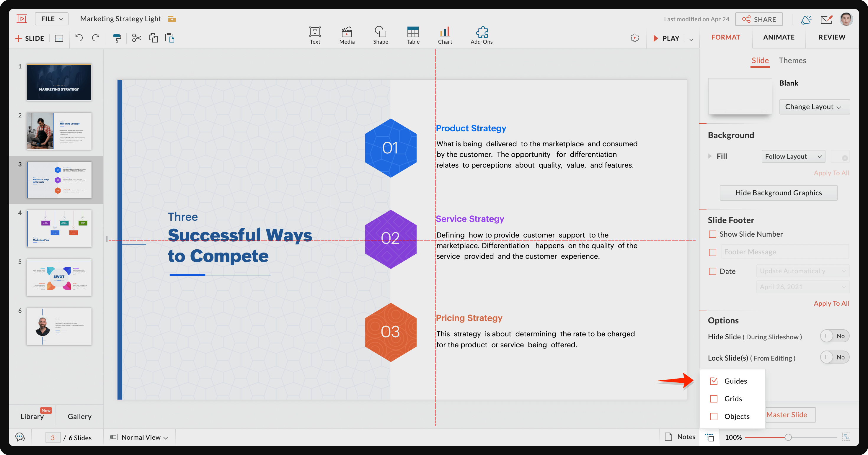Click the SHARE button
The width and height of the screenshot is (868, 455).
[x=759, y=19]
